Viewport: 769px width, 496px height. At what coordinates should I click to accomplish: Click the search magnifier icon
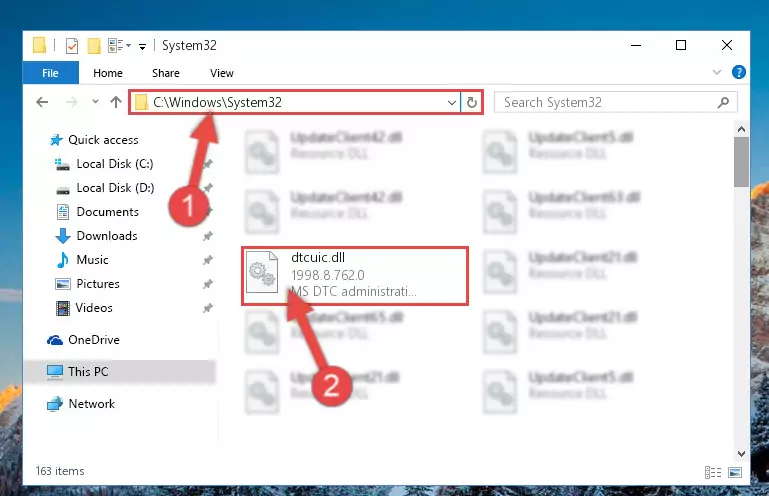click(723, 102)
